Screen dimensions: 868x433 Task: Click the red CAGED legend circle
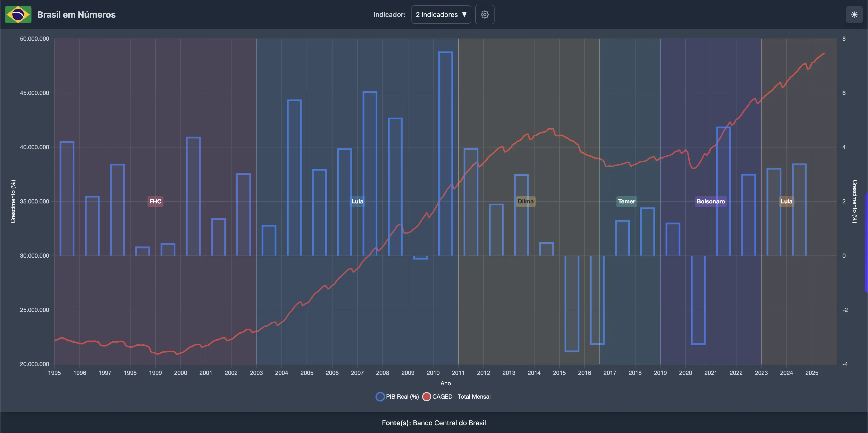click(426, 397)
